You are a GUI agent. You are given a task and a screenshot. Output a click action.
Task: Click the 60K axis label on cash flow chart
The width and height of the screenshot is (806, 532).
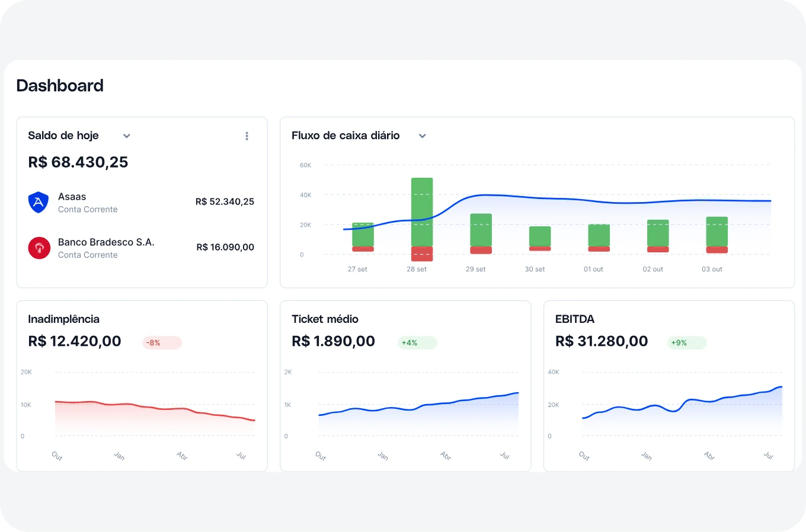[x=305, y=165]
